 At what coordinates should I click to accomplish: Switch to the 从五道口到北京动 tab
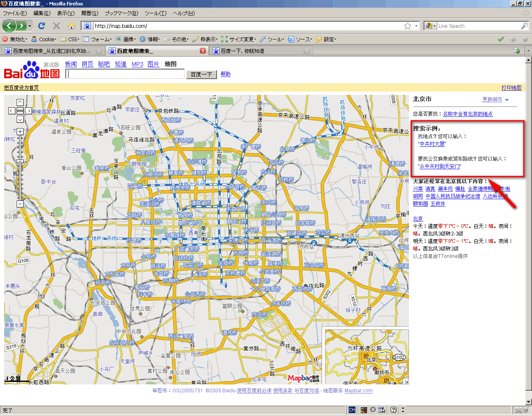(52, 51)
